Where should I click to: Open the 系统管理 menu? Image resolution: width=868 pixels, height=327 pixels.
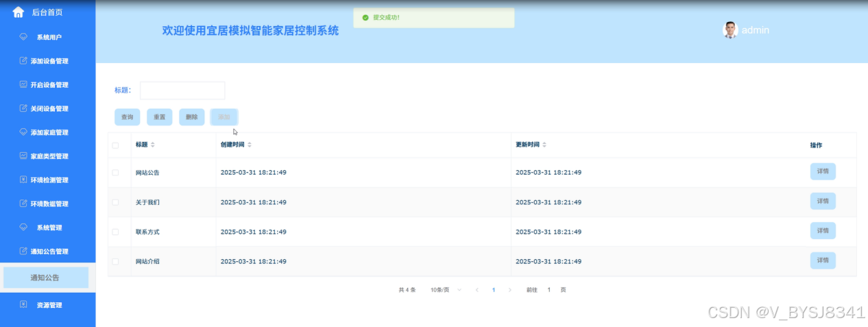(x=48, y=227)
